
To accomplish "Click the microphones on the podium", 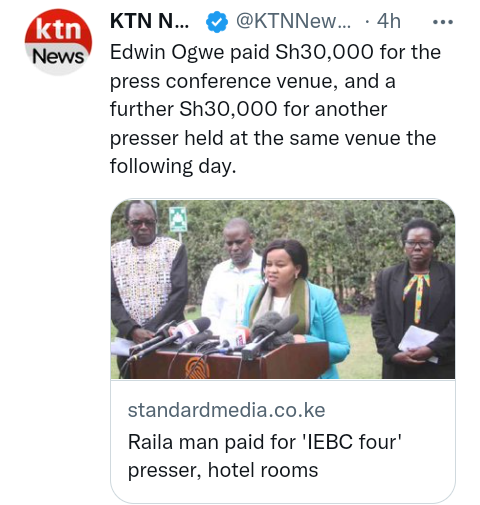I will [213, 337].
